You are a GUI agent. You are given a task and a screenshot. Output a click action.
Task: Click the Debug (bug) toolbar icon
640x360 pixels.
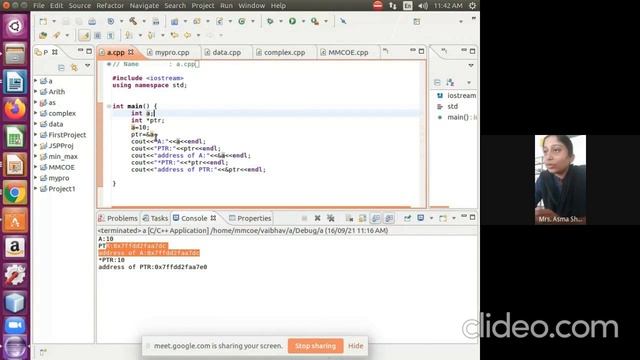coord(270,21)
